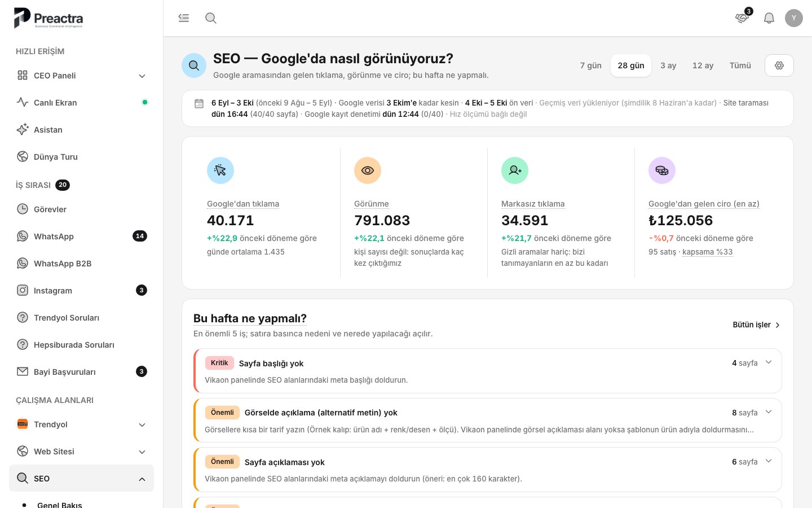Screen dimensions: 812x508
Task: Expand the Sayfa açıklaması yok row chevron
Action: point(769,461)
